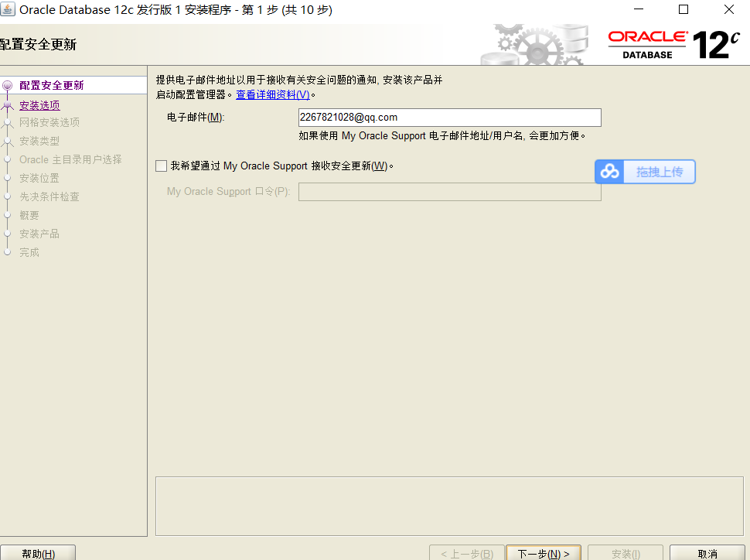Image resolution: width=750 pixels, height=560 pixels.
Task: Click the 拖拽上传 upload button
Action: tap(645, 172)
